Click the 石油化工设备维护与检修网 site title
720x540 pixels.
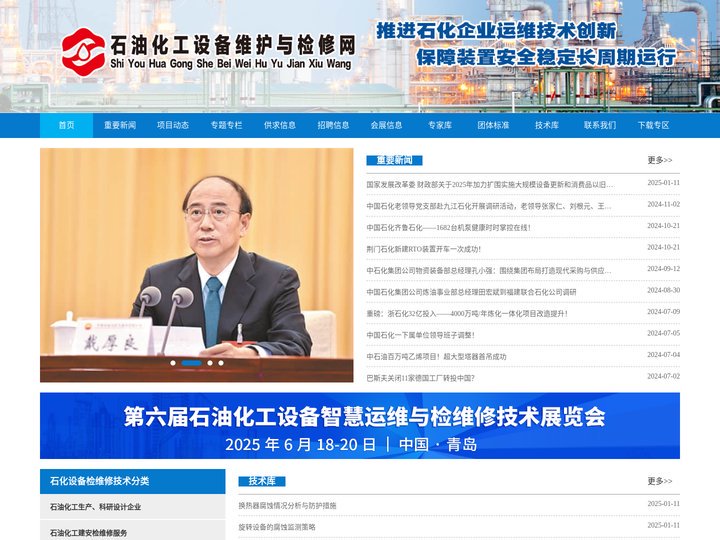232,46
